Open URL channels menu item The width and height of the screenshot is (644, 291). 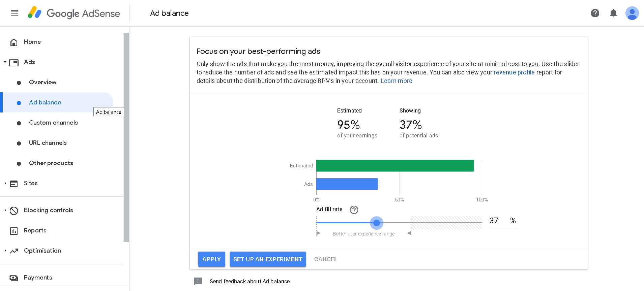pos(48,143)
